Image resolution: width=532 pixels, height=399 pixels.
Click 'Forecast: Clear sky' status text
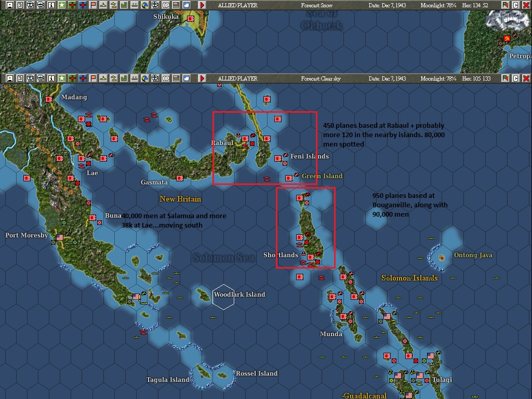(321, 78)
